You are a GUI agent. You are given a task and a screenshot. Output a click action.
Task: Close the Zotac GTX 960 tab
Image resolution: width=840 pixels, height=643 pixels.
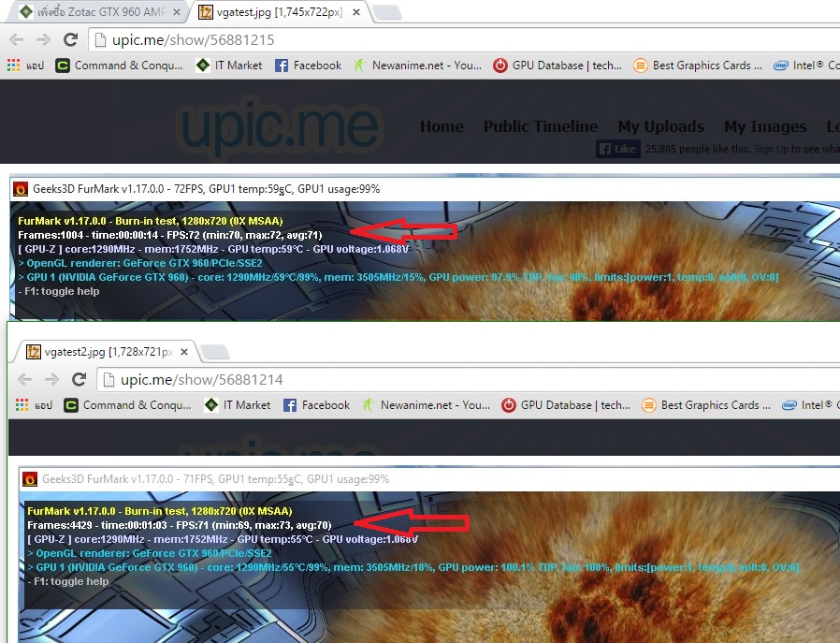coord(176,12)
